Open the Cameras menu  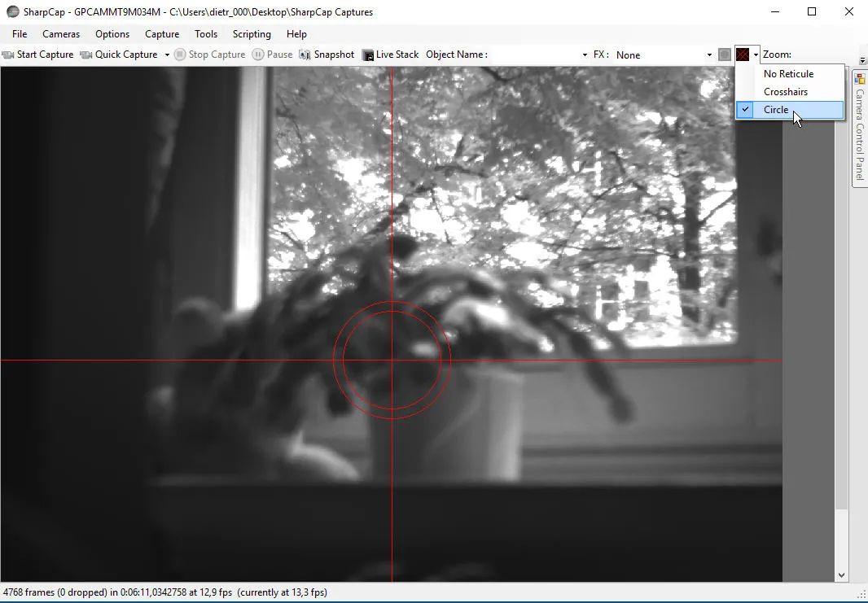coord(61,34)
